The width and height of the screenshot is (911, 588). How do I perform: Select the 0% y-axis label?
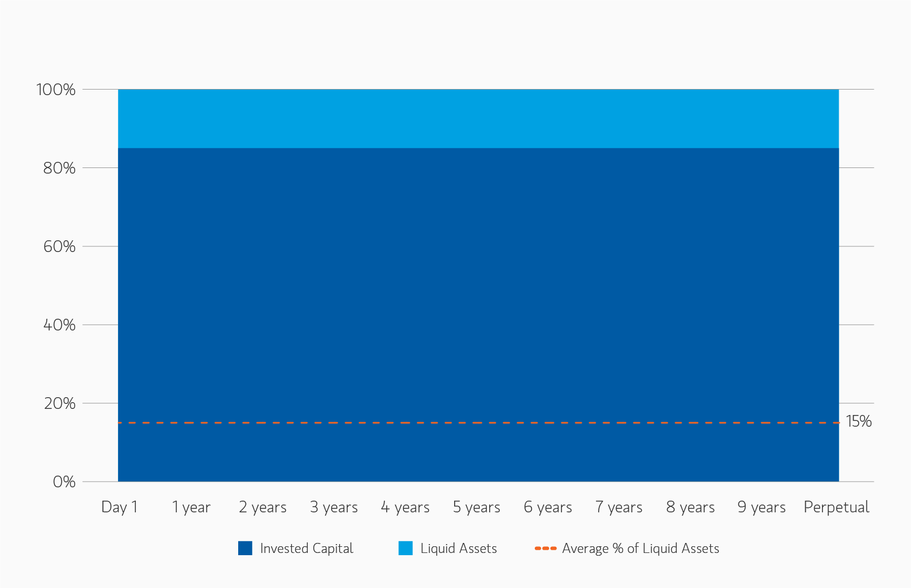64,482
